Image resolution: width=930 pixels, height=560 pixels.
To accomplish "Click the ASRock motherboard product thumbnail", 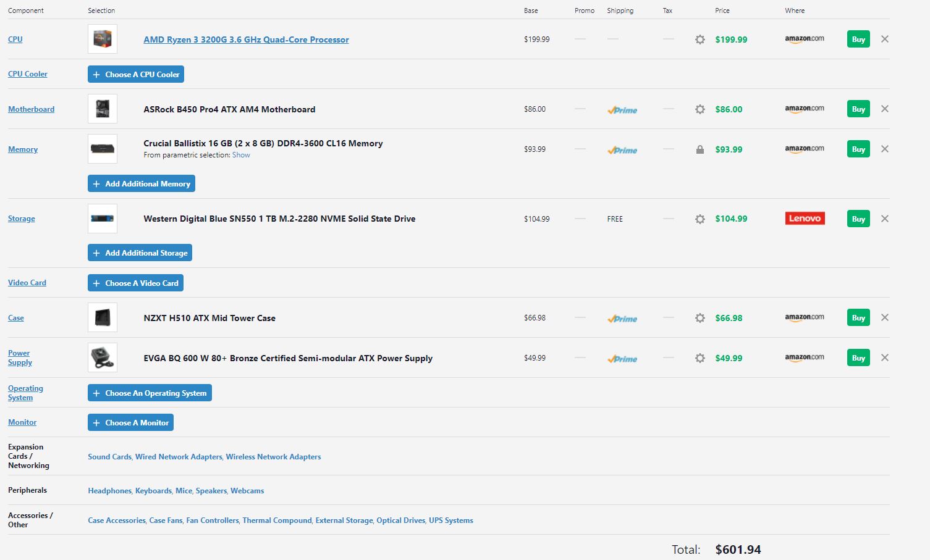I will [103, 109].
